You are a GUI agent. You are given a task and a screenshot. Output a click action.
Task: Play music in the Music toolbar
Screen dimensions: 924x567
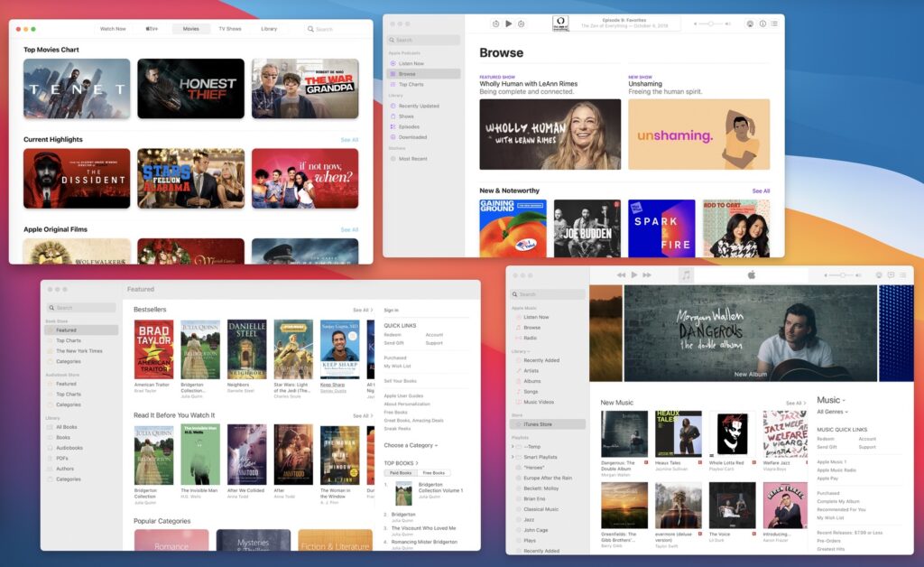tap(634, 275)
